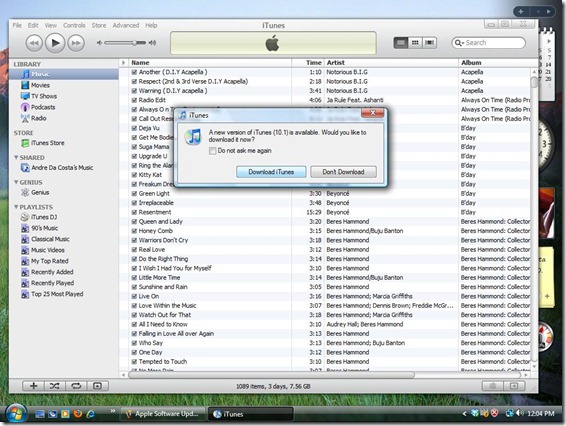Collapse the SHARED section
The image size is (566, 426).
(x=16, y=157)
